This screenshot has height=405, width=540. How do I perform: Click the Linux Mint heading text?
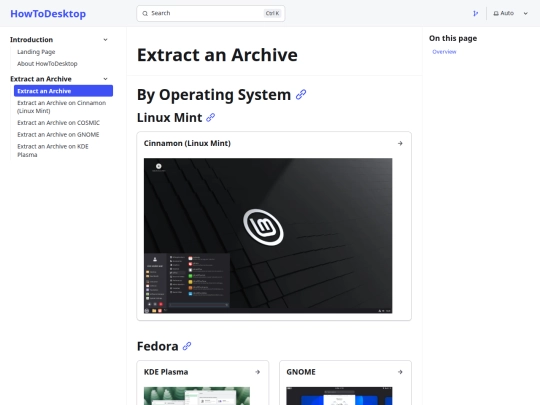pyautogui.click(x=169, y=118)
